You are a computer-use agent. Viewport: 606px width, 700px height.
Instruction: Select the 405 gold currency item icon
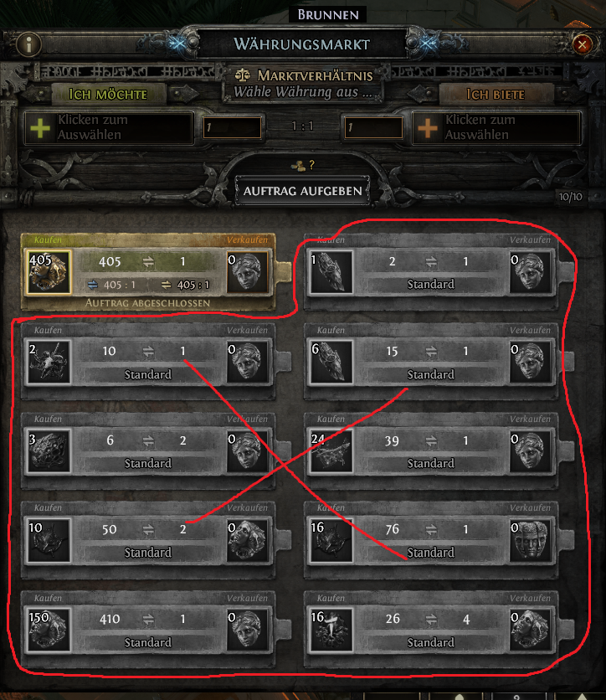pos(49,272)
